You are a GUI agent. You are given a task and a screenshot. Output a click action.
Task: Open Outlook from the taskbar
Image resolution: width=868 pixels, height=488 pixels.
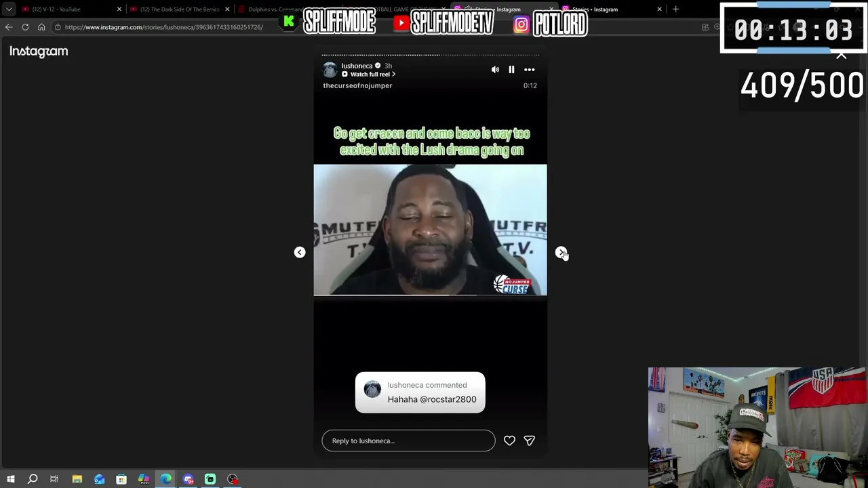click(x=99, y=479)
